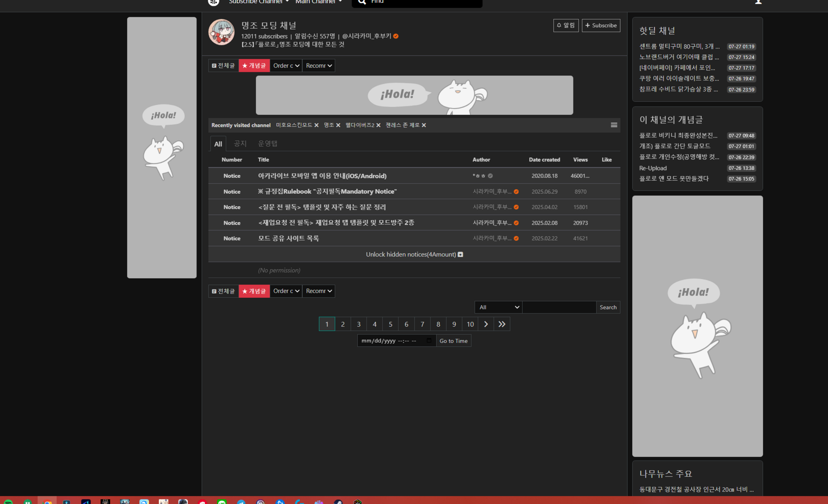Image resolution: width=828 pixels, height=504 pixels.
Task: Expand the lower Order dropdown
Action: tap(286, 291)
